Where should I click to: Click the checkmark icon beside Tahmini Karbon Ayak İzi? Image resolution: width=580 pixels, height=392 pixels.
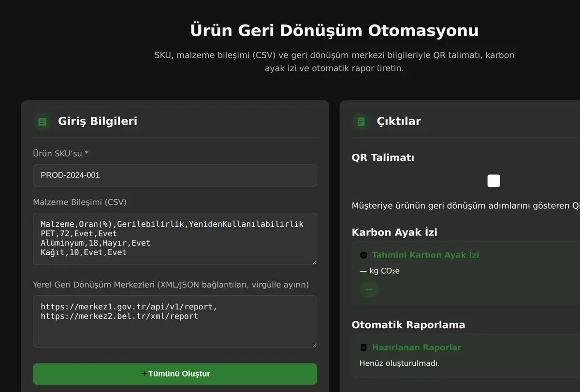pyautogui.click(x=363, y=255)
